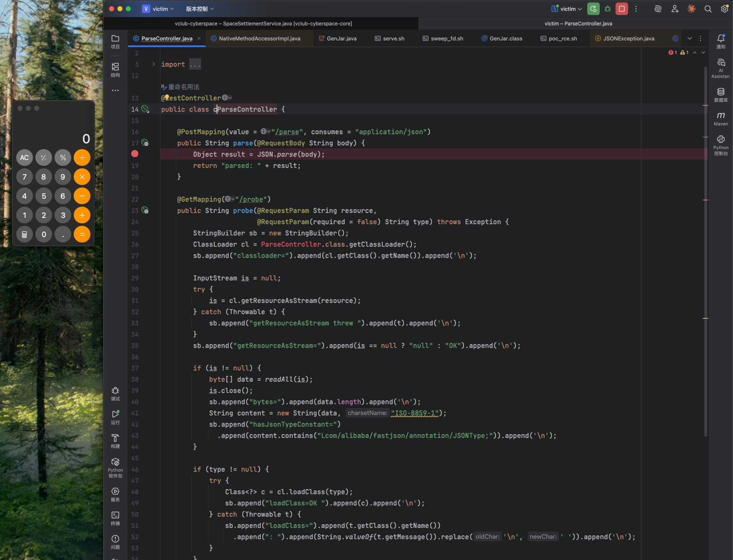Open the Terminal tool window
The height and width of the screenshot is (560, 733).
tap(115, 518)
